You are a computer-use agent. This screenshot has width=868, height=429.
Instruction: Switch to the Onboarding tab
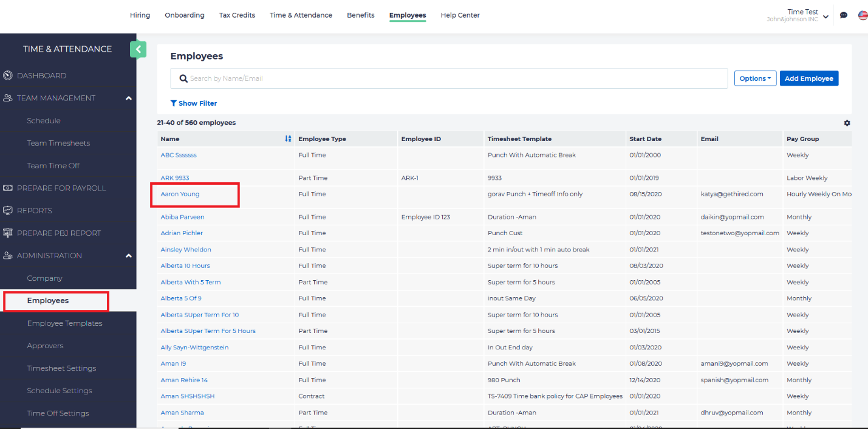(185, 15)
